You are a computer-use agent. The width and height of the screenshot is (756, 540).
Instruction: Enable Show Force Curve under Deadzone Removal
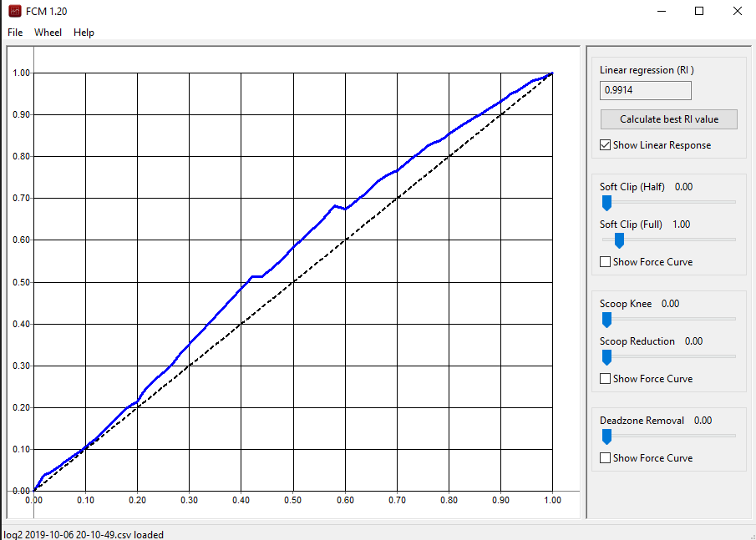(x=606, y=458)
